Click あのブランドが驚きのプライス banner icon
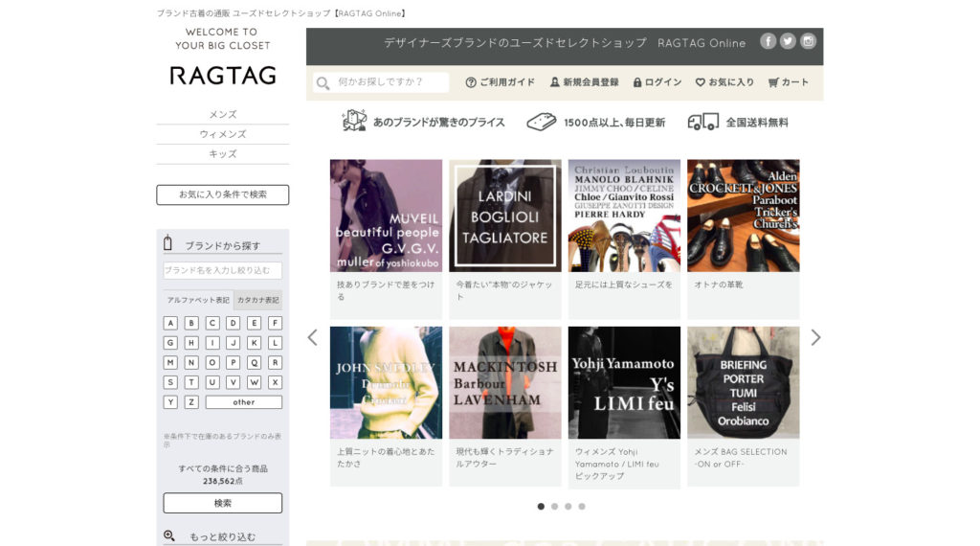Viewport: 980px width, 546px height. pyautogui.click(x=354, y=121)
